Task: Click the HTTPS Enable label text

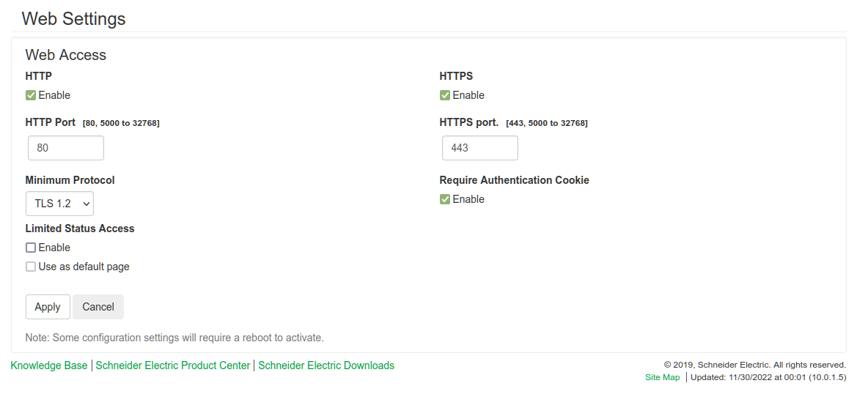Action: click(468, 95)
